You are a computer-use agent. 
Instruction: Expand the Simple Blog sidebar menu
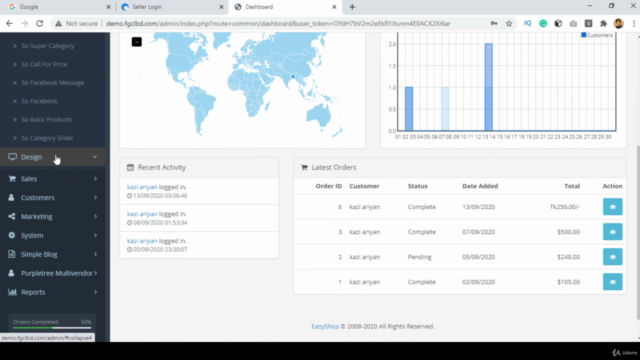pyautogui.click(x=53, y=254)
